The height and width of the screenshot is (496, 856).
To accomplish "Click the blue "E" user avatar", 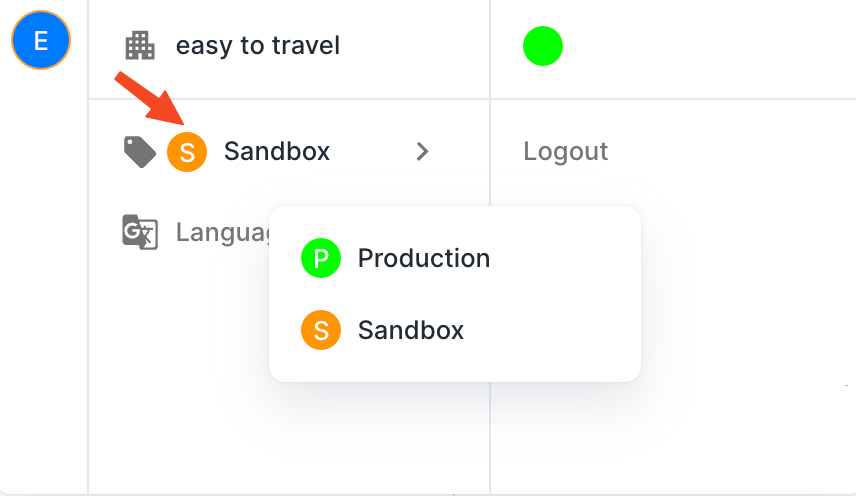I will click(x=41, y=41).
